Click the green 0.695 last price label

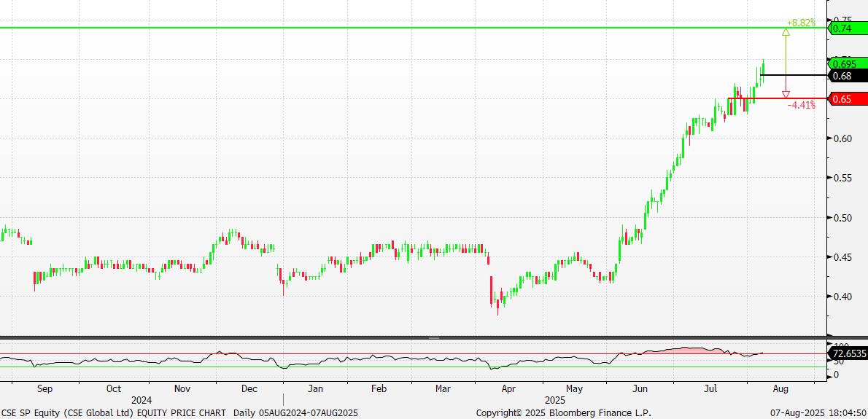[847, 64]
